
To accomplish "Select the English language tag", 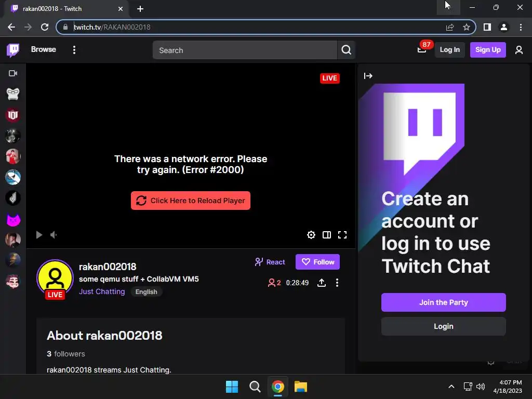I will [146, 292].
